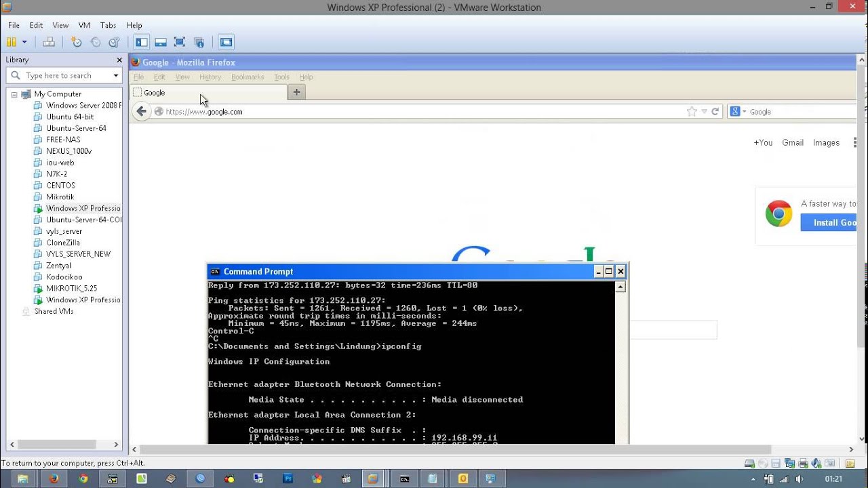
Task: Enter full screen mode icon
Action: tap(180, 42)
